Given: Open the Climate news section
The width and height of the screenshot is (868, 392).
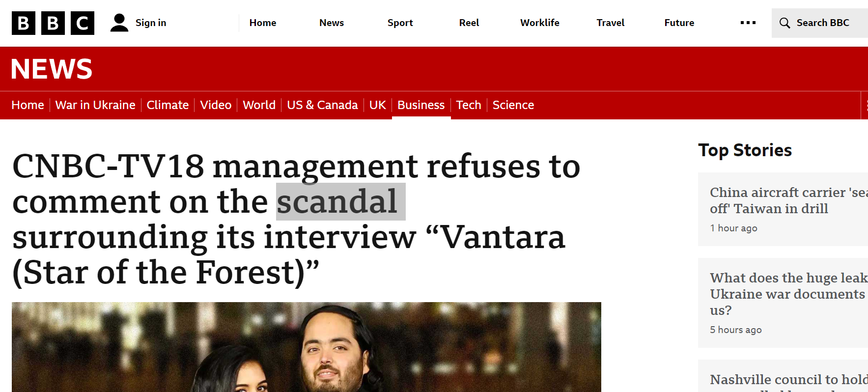Looking at the screenshot, I should coord(168,105).
